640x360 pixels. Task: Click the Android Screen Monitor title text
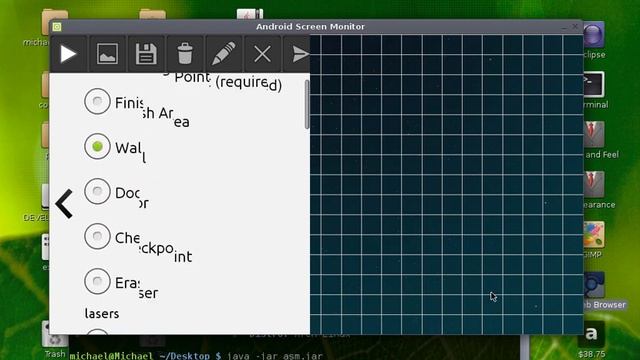pyautogui.click(x=310, y=27)
